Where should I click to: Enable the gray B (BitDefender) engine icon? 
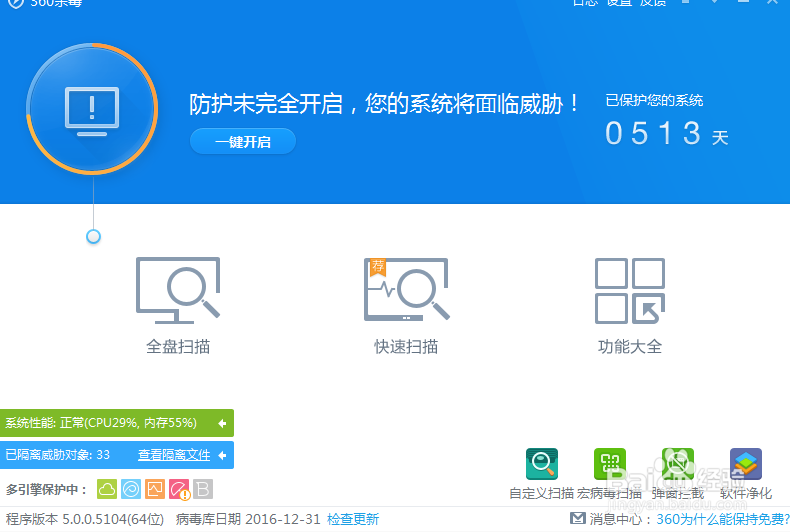pyautogui.click(x=203, y=489)
